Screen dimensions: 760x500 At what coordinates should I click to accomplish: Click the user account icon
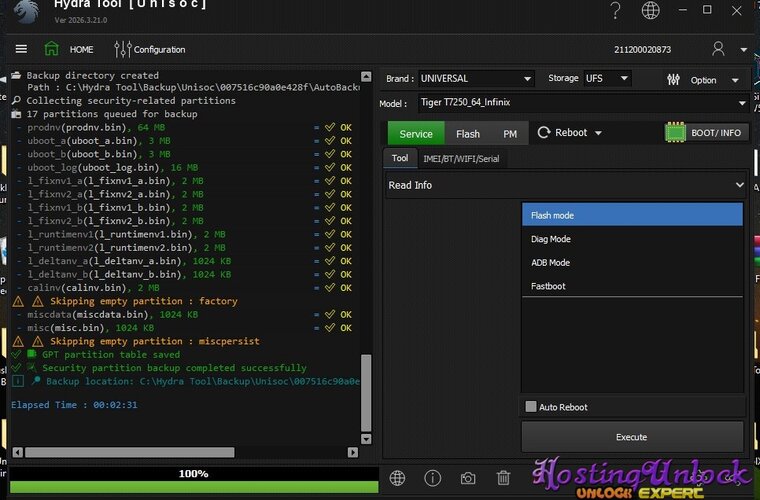coord(718,49)
